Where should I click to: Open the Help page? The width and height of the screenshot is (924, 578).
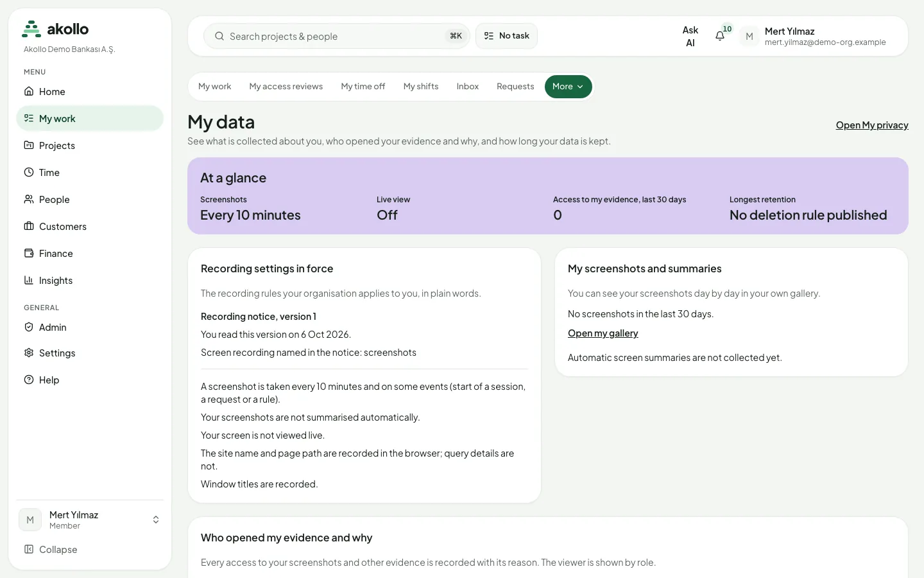coord(90,380)
